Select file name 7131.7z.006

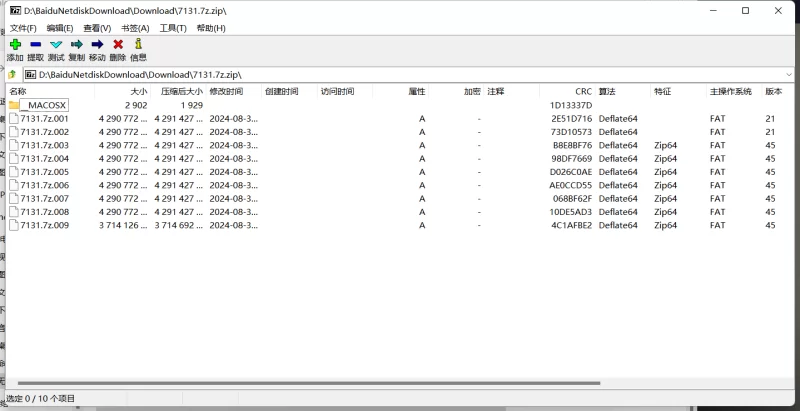point(44,185)
